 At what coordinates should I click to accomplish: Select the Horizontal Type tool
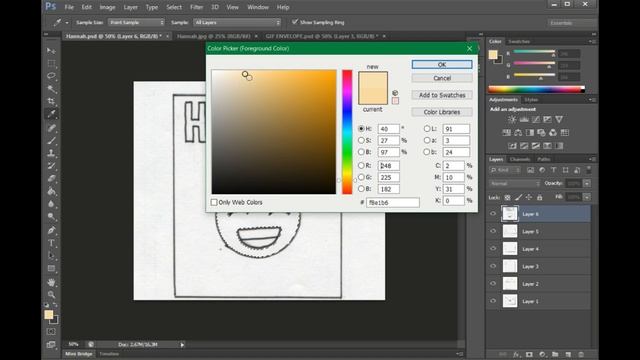pos(51,243)
